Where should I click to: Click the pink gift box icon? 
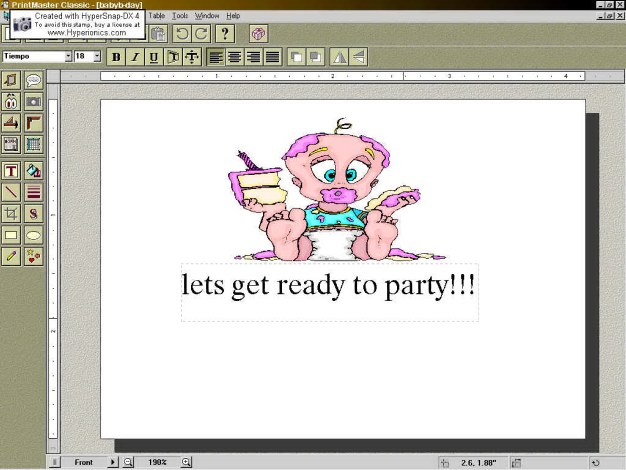point(258,34)
